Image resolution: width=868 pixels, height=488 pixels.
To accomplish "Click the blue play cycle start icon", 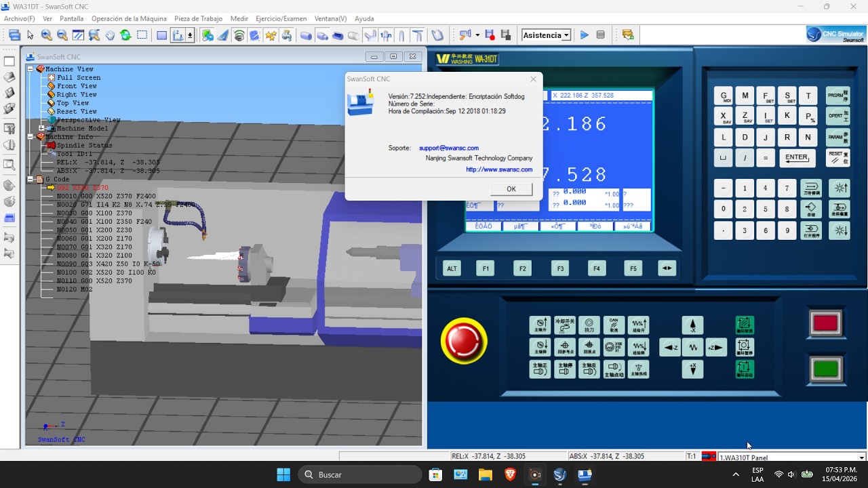I will coord(584,35).
